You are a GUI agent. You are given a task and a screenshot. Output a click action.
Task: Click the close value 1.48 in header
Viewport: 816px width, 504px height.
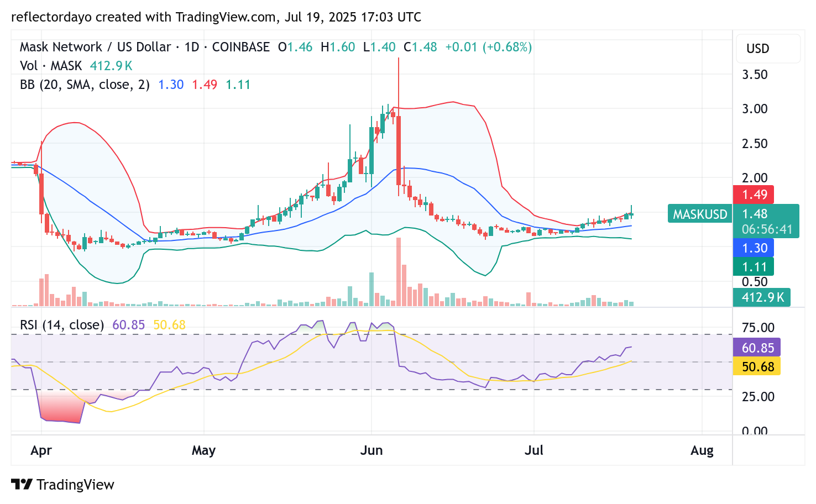(x=425, y=47)
